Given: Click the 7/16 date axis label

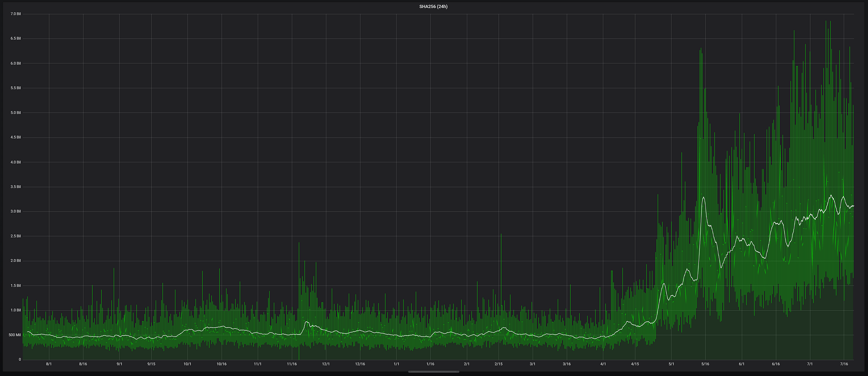Looking at the screenshot, I should [844, 364].
